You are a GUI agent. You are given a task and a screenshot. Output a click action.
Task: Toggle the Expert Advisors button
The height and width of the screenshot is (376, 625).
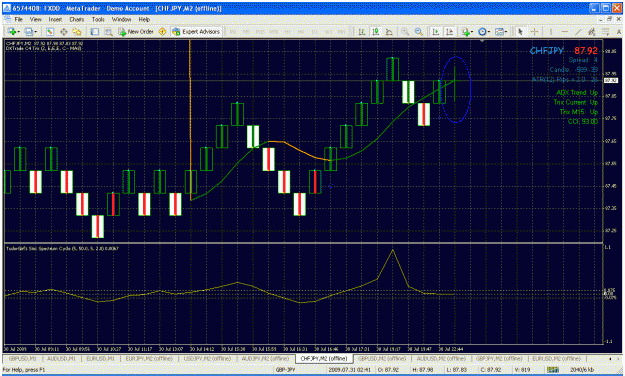tap(196, 31)
